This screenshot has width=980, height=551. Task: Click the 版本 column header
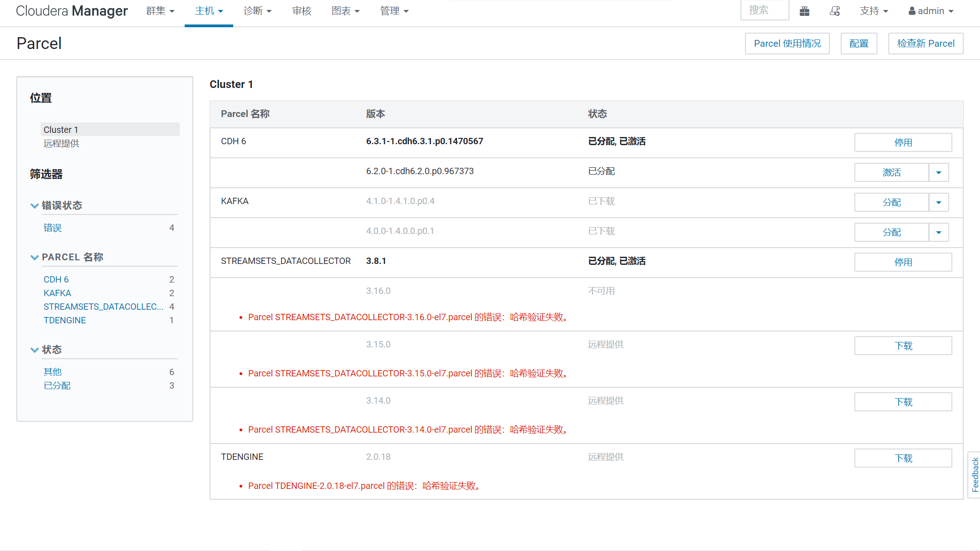tap(375, 114)
